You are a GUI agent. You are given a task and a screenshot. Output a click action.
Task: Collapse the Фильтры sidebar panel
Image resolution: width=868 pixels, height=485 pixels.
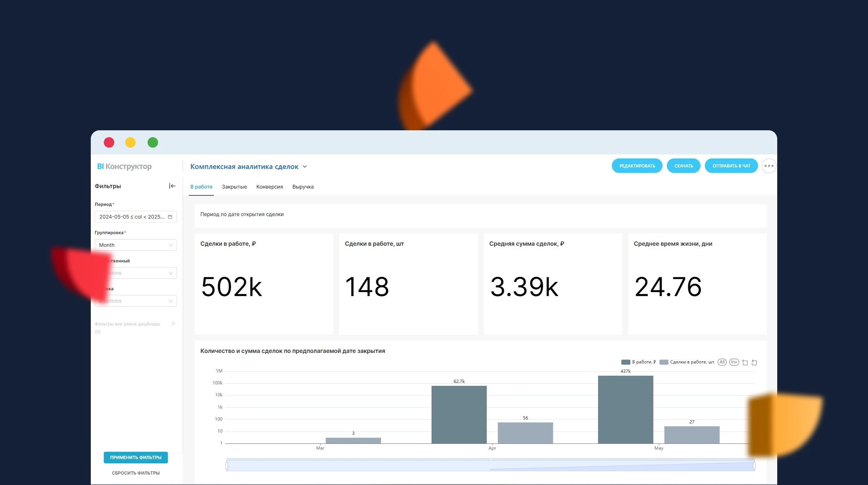tap(172, 186)
